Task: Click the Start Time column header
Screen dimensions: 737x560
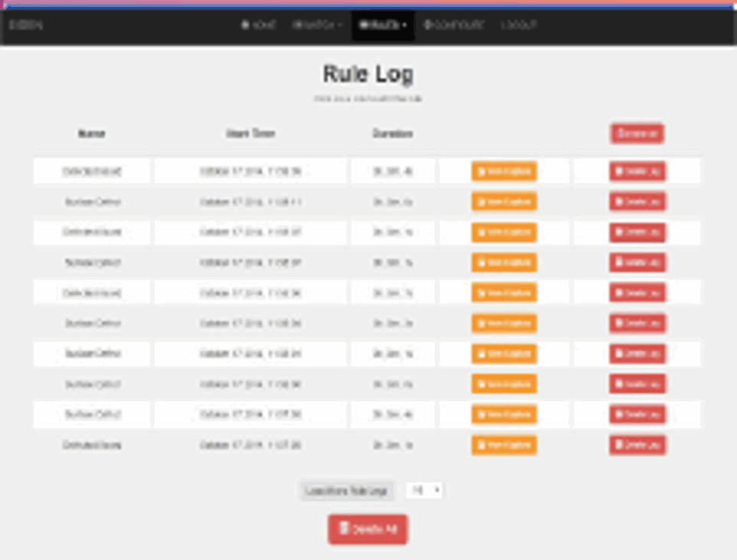Action: [250, 133]
